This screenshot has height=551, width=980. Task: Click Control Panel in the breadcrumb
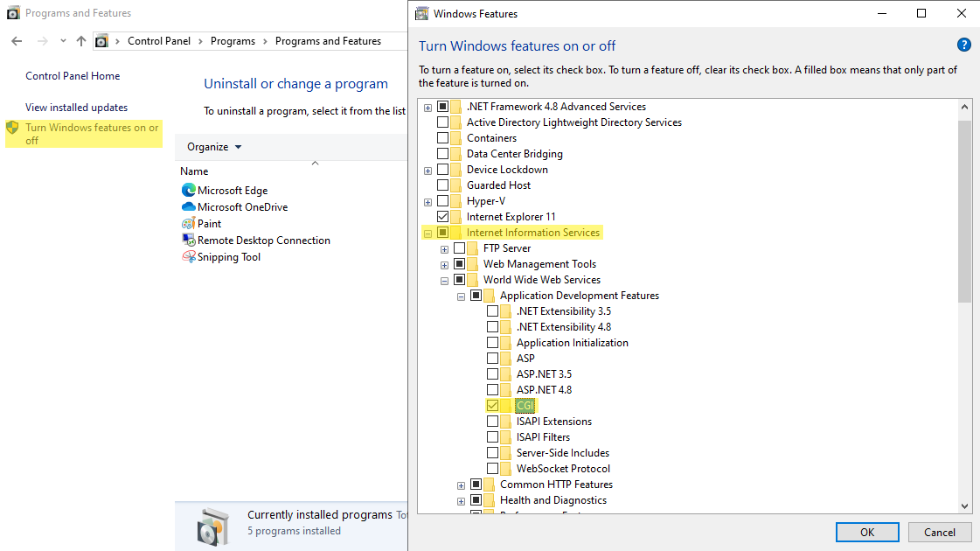pyautogui.click(x=159, y=41)
